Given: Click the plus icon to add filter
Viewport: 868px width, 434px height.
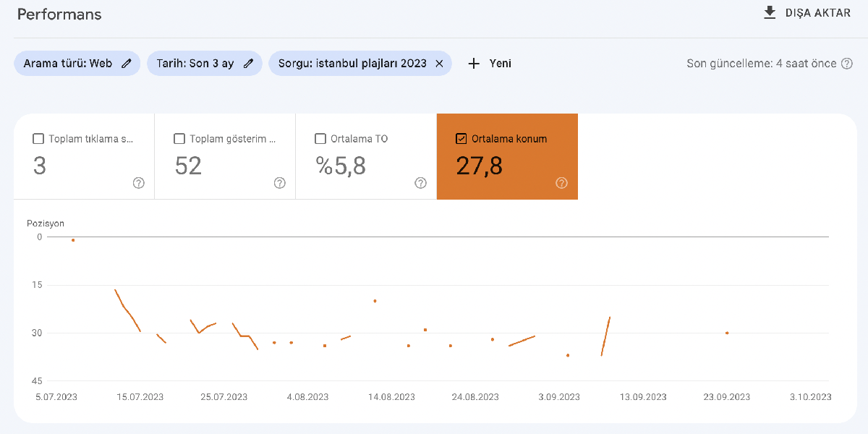Looking at the screenshot, I should tap(474, 64).
